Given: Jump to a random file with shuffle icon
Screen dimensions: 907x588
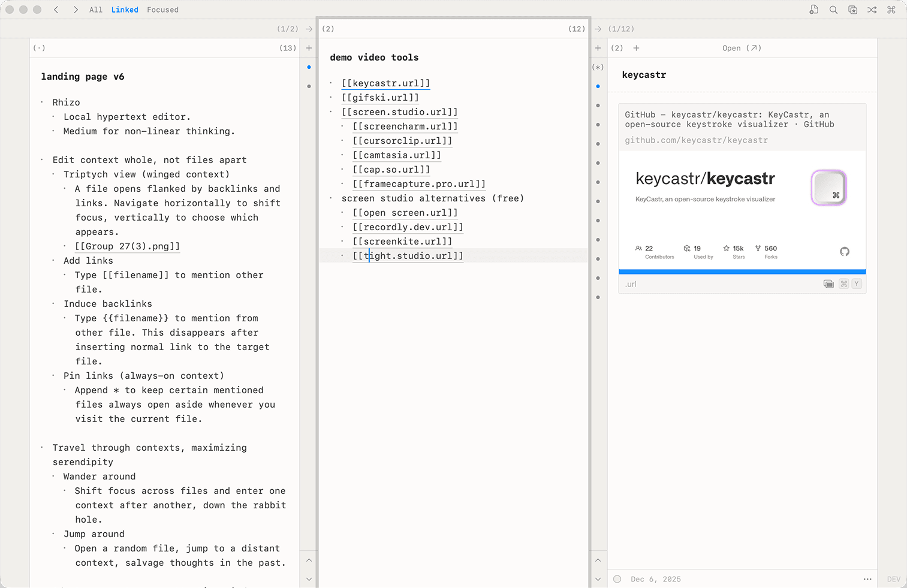Looking at the screenshot, I should tap(872, 10).
